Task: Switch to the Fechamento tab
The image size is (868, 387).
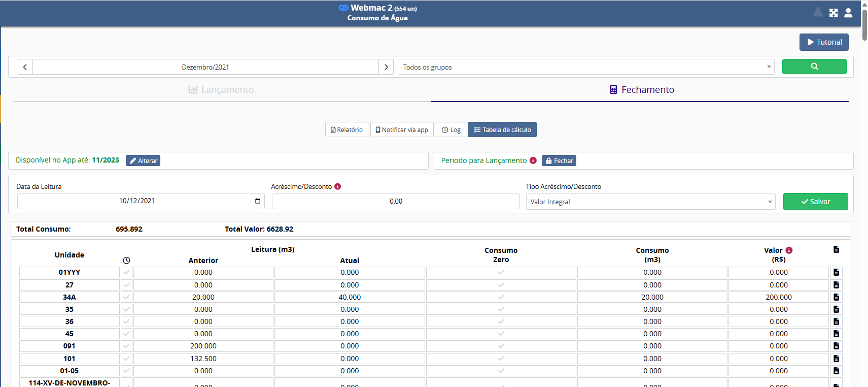Action: [x=641, y=90]
